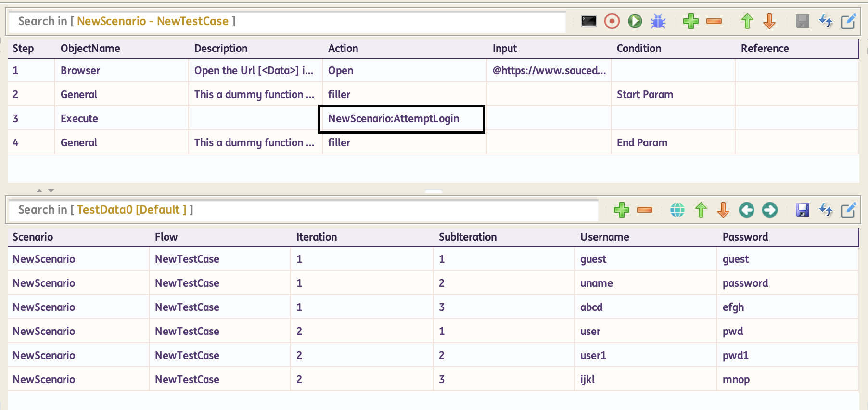Click the teal globe icon in test data toolbar
The width and height of the screenshot is (868, 410).
point(677,210)
